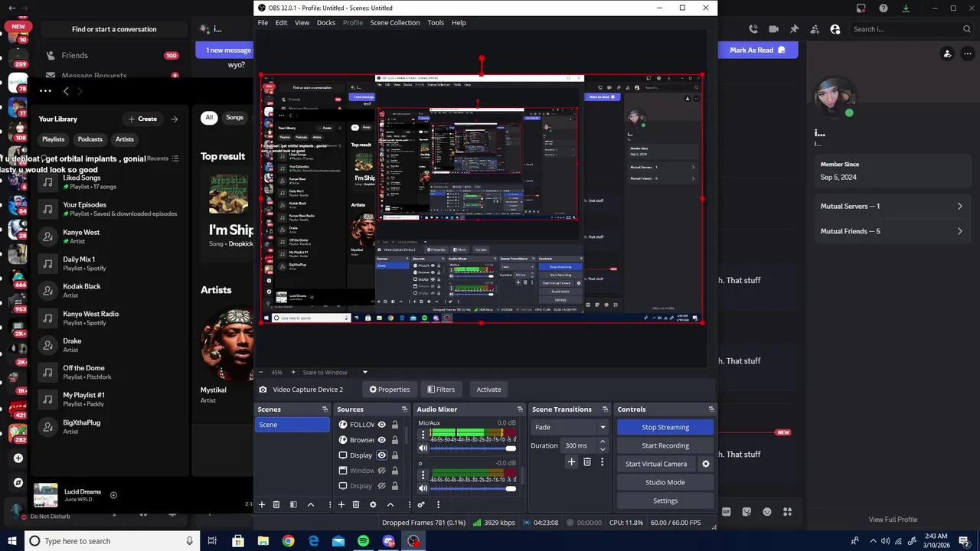
Task: Click Discord message search field
Action: pos(912,29)
